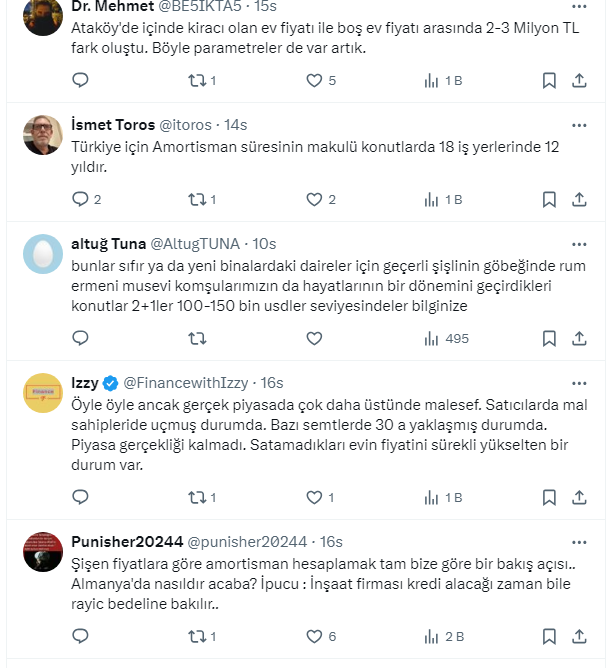609x668 pixels.
Task: Like Izzy's tweet
Action: (314, 496)
